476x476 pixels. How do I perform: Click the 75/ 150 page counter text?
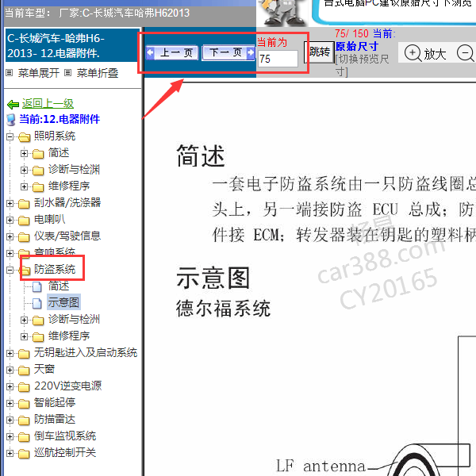point(351,33)
